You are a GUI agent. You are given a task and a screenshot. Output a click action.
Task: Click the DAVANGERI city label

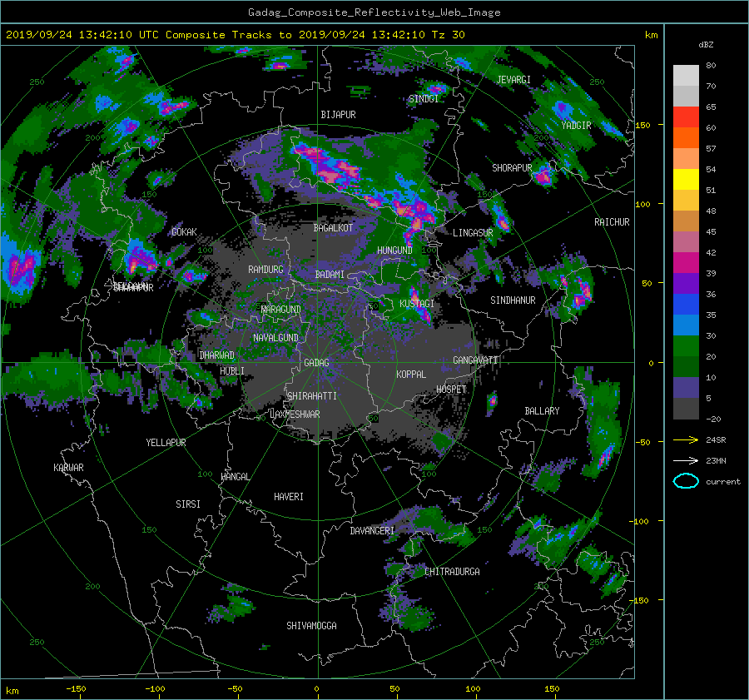pos(372,531)
